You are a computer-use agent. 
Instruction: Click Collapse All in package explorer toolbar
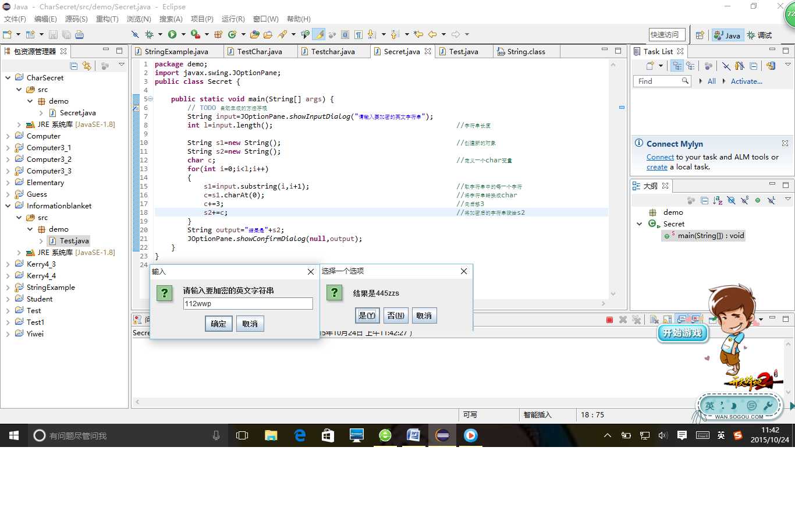coord(74,66)
